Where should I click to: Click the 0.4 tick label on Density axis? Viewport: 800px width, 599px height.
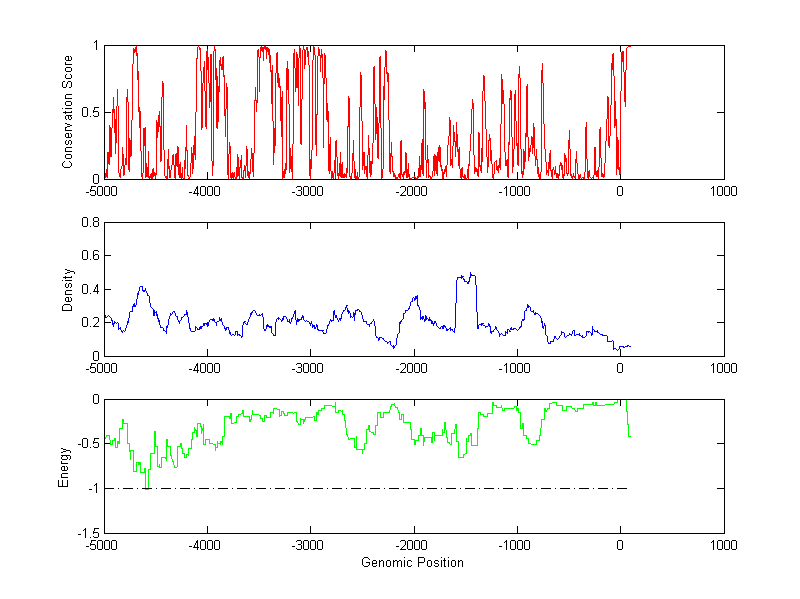pos(88,289)
